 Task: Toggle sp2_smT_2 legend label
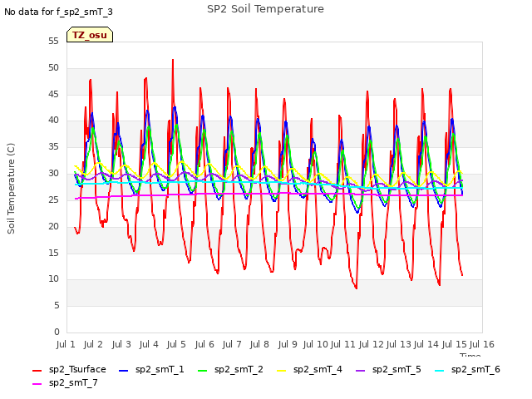click(x=239, y=369)
